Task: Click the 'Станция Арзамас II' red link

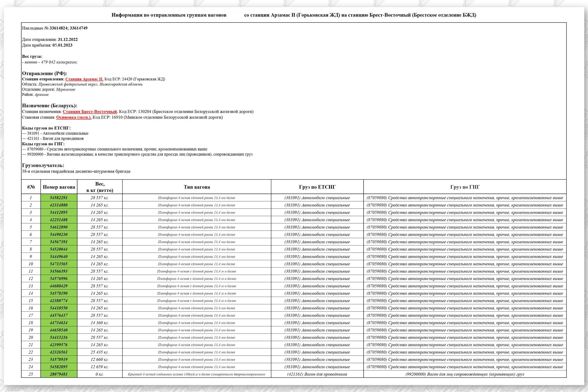Action: (84, 79)
